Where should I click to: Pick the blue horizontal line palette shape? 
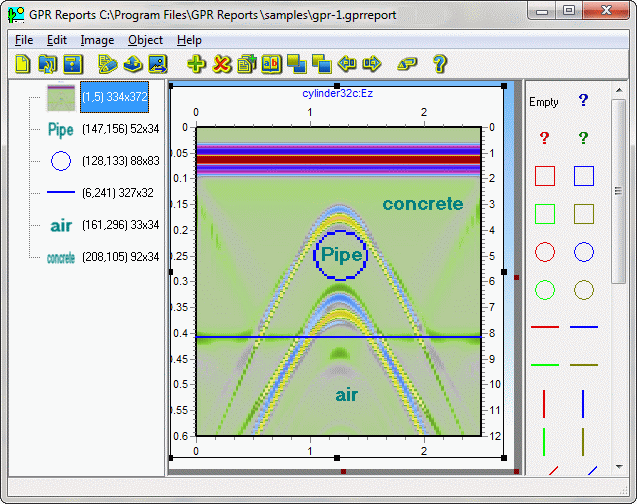coord(584,327)
